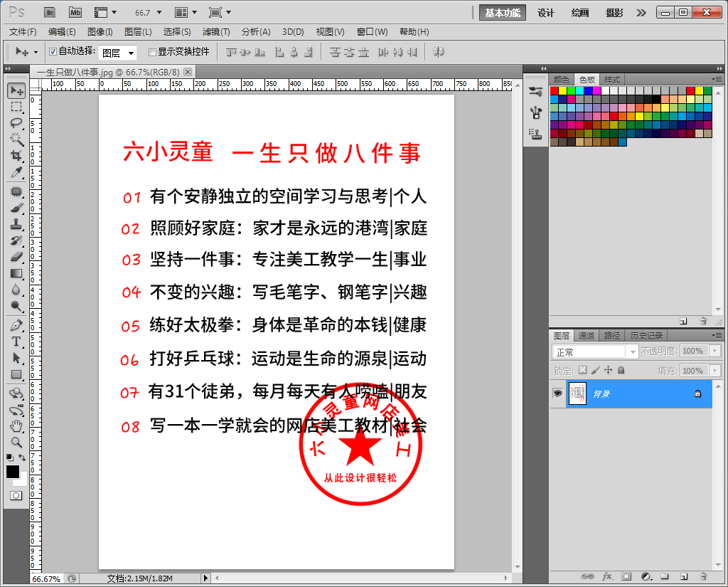Select the Dodge tool

(x=16, y=306)
